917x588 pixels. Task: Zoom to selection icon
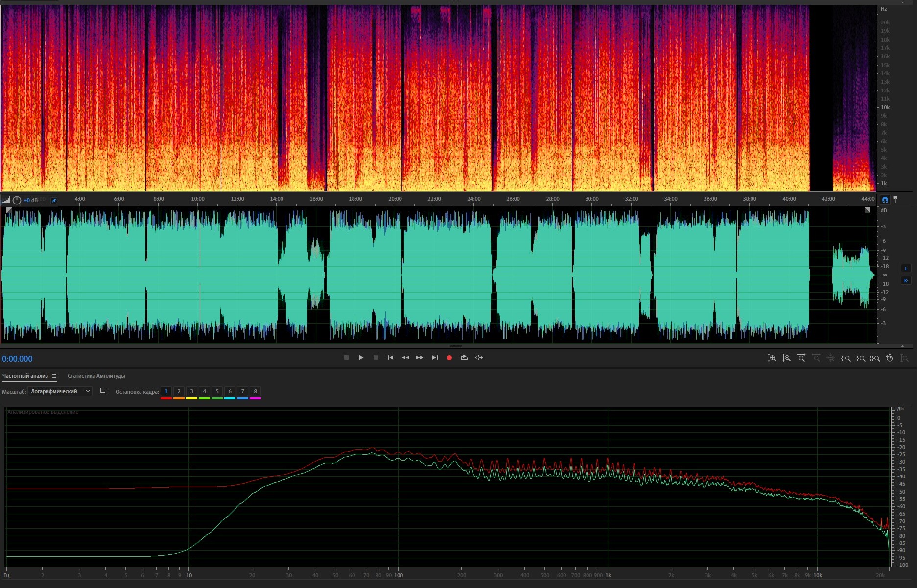[874, 358]
